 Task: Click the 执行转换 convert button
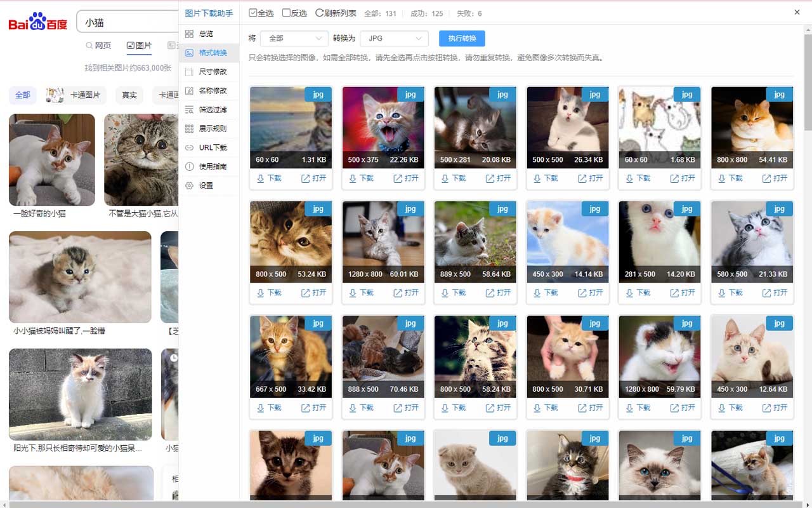pos(462,38)
